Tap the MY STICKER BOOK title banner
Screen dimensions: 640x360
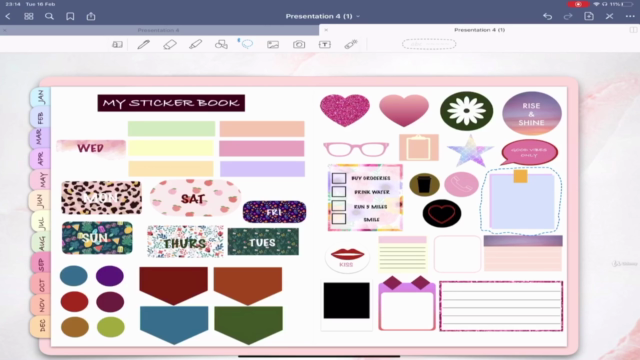click(x=171, y=103)
